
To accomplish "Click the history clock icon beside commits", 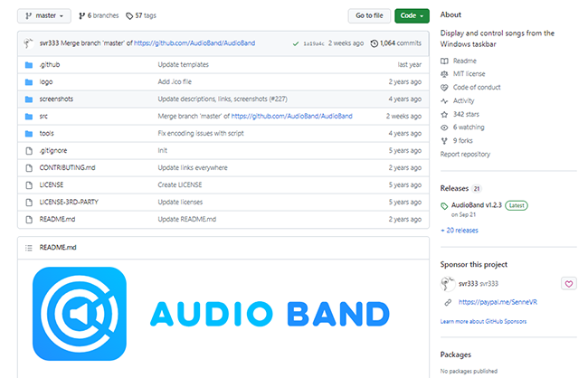I will click(x=374, y=43).
